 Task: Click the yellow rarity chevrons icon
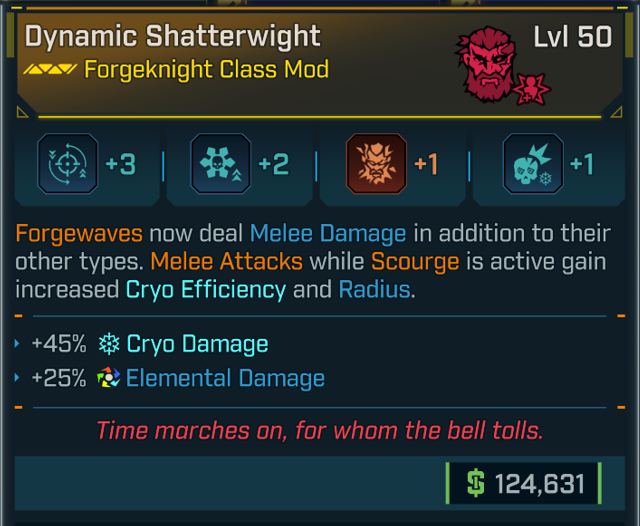click(50, 71)
